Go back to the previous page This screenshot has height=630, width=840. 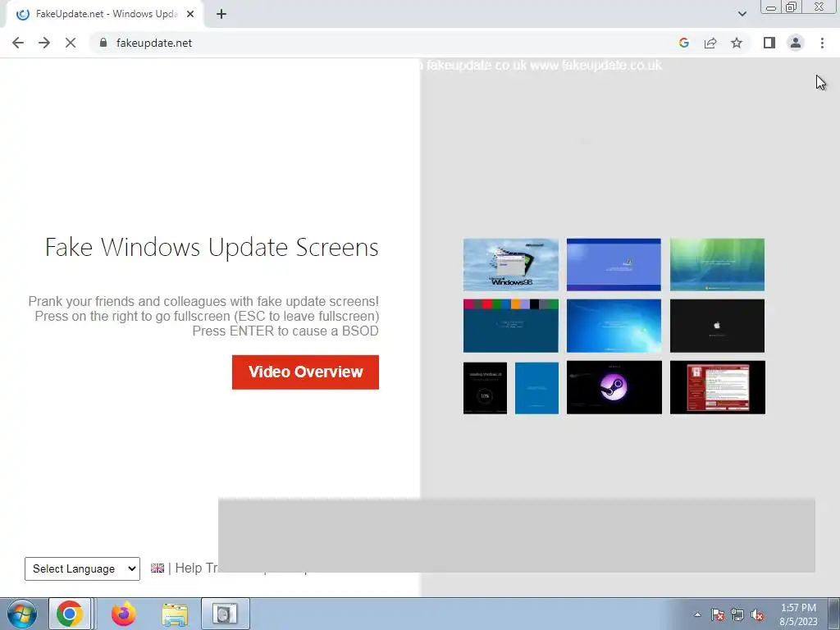pyautogui.click(x=18, y=43)
